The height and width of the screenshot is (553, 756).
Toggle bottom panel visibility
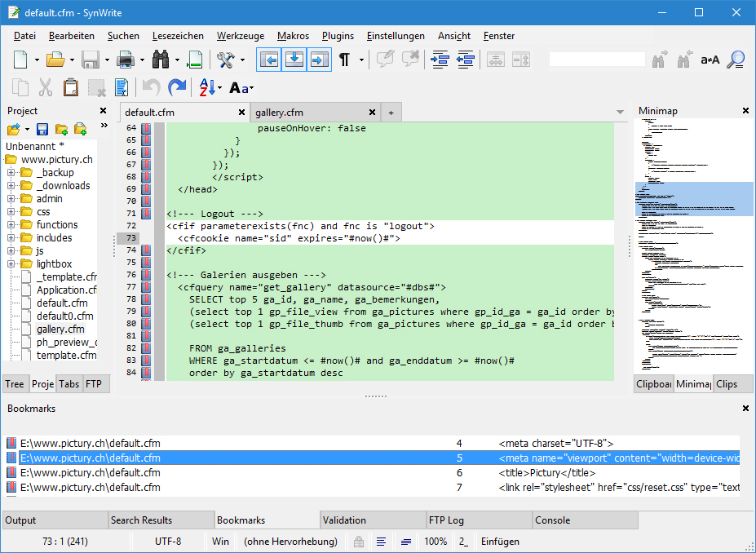click(294, 60)
